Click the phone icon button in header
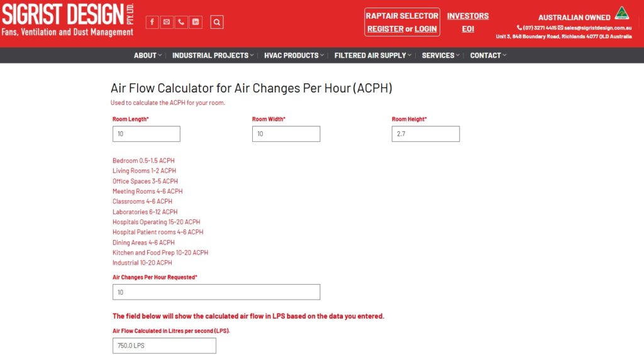 tap(181, 22)
